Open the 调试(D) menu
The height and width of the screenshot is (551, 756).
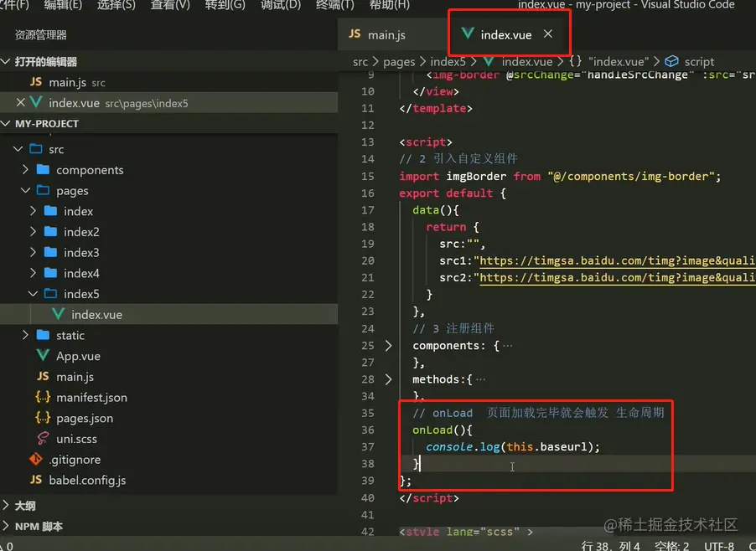(x=281, y=4)
